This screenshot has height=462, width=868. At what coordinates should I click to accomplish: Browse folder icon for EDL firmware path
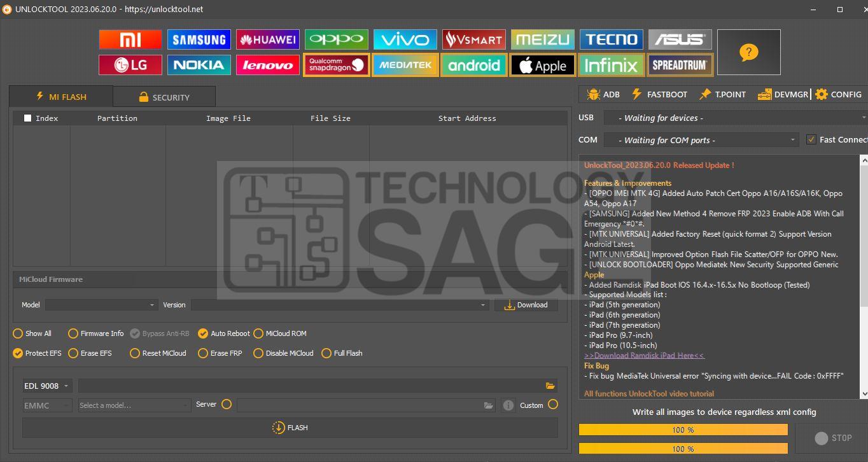(550, 386)
